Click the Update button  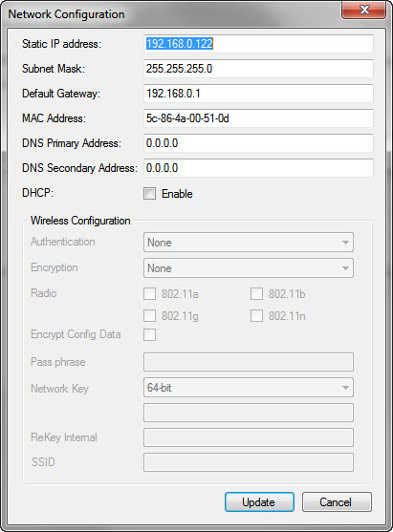(x=259, y=501)
